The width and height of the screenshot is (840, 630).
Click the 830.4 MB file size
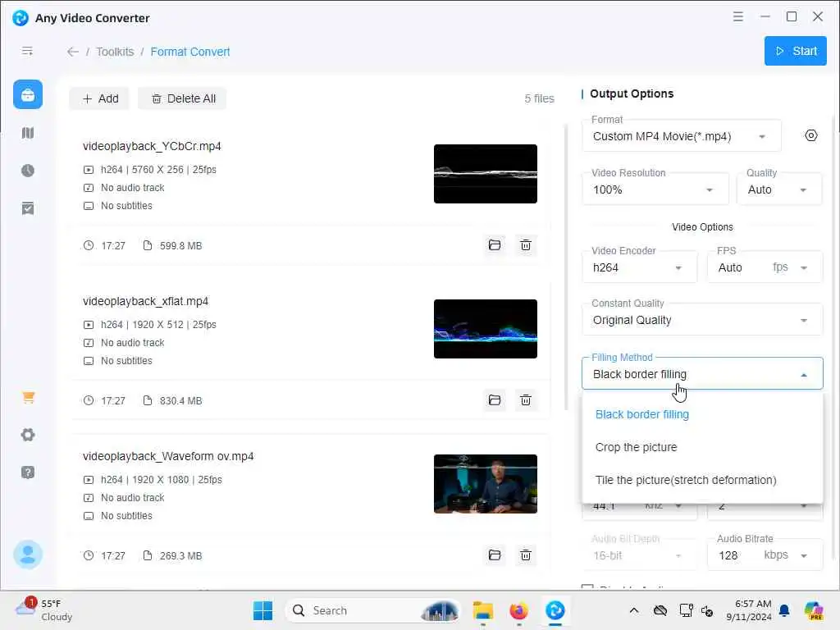click(x=180, y=400)
